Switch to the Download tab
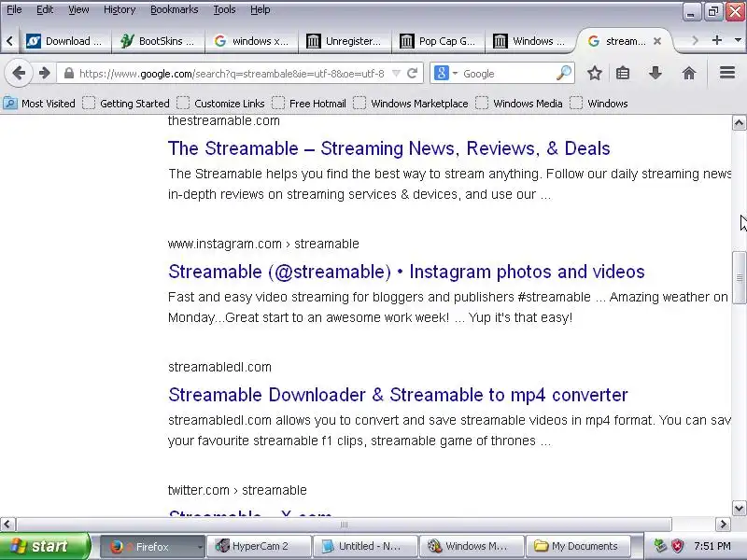747x560 pixels. click(x=64, y=41)
